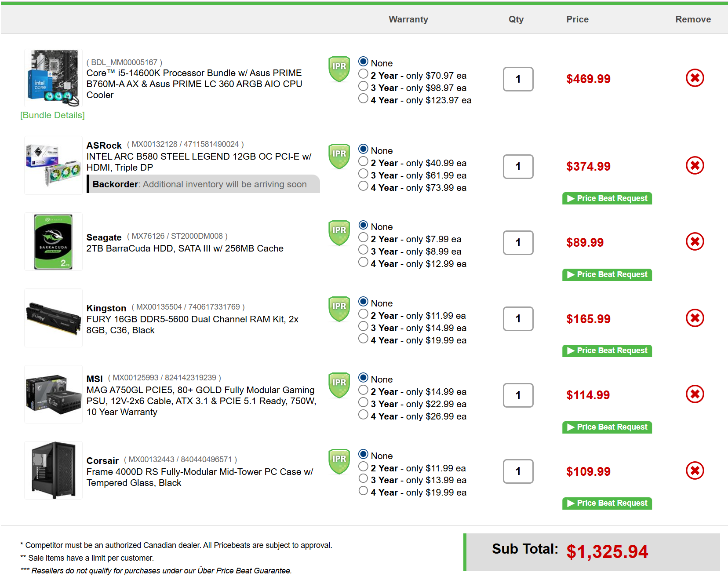Choose 3 Year warranty at $13.99 for Corsair
728x580 pixels.
[x=363, y=478]
